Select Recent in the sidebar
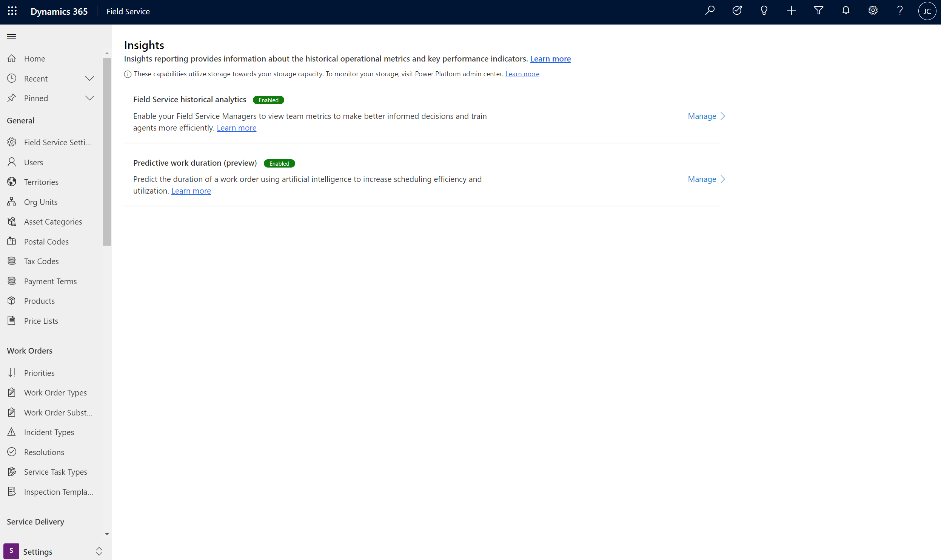Screen dimensions: 941x560 click(51, 78)
